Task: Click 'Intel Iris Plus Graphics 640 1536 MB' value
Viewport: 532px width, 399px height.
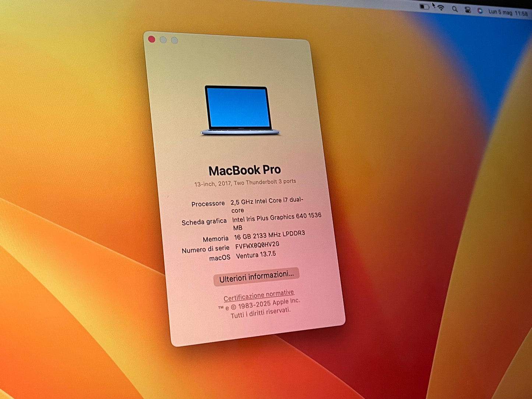Action: (x=277, y=222)
